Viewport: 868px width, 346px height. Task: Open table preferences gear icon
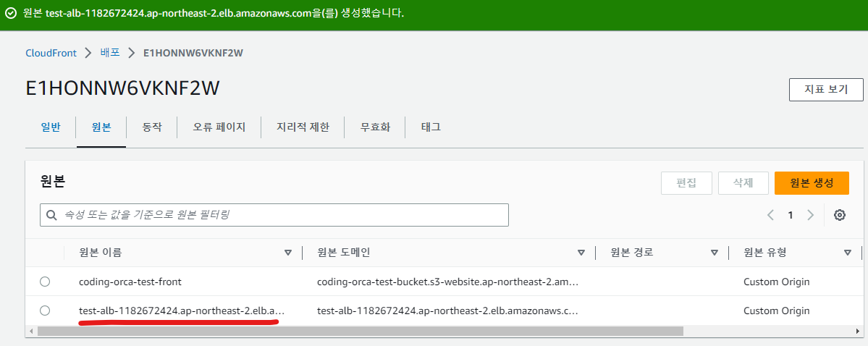[x=840, y=216]
